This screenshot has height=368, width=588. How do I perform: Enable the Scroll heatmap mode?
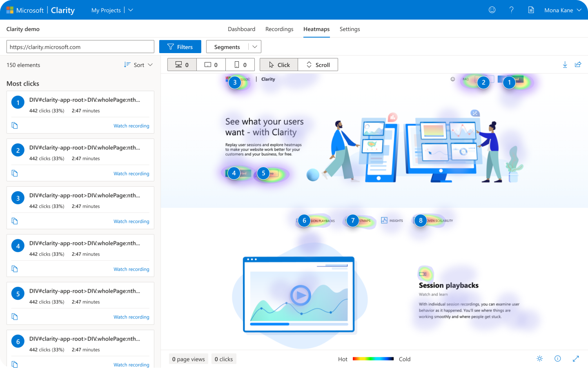[x=318, y=65]
